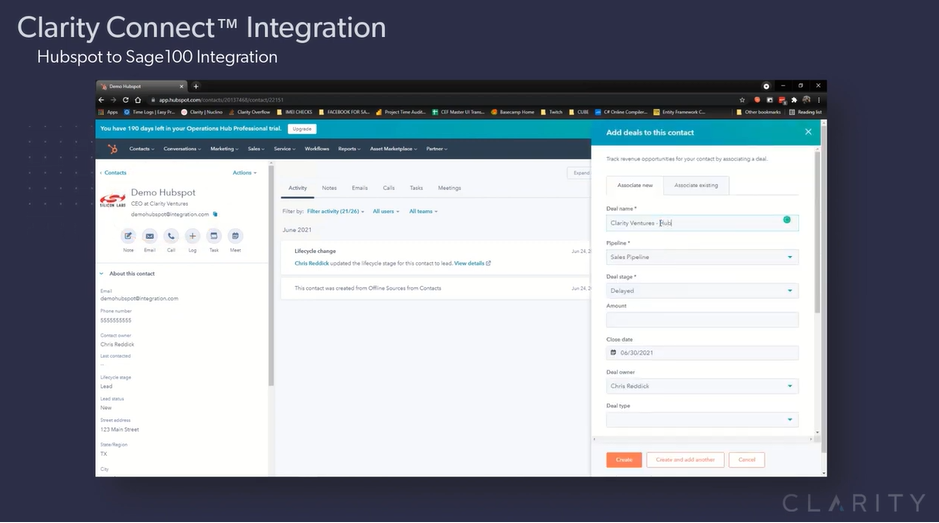The width and height of the screenshot is (939, 523).
Task: Reload the page with refresh icon
Action: coord(126,100)
